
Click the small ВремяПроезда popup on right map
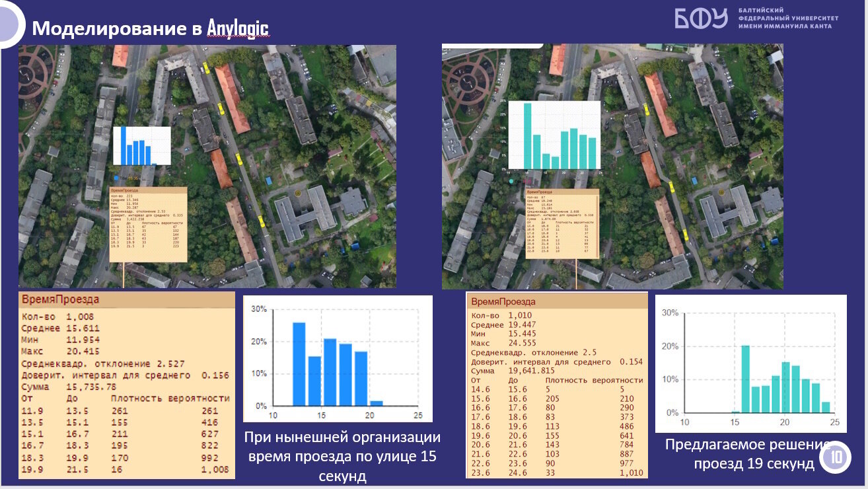(561, 224)
